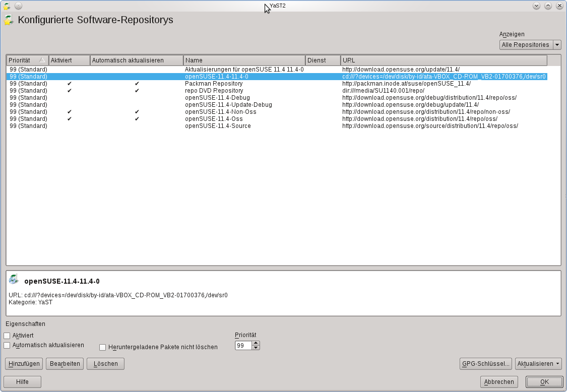Click the bold openSUSE-11.4-11.4-0 heading in the details panel

coord(62,281)
